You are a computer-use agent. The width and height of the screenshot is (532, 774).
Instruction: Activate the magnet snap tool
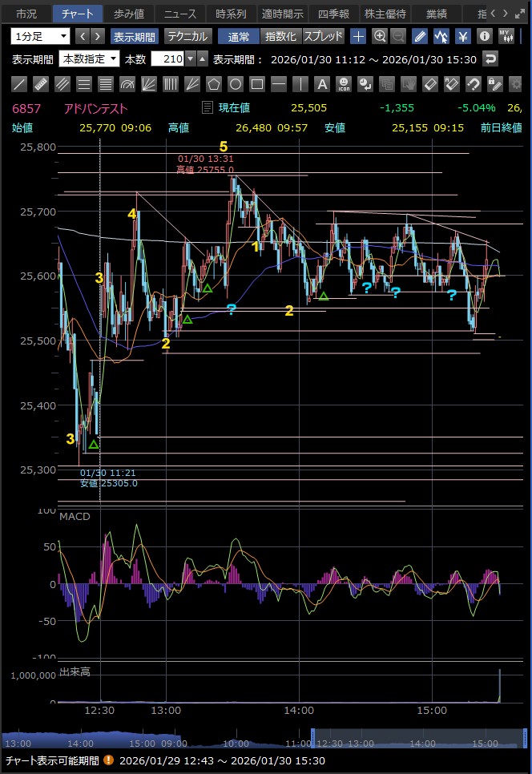[473, 84]
